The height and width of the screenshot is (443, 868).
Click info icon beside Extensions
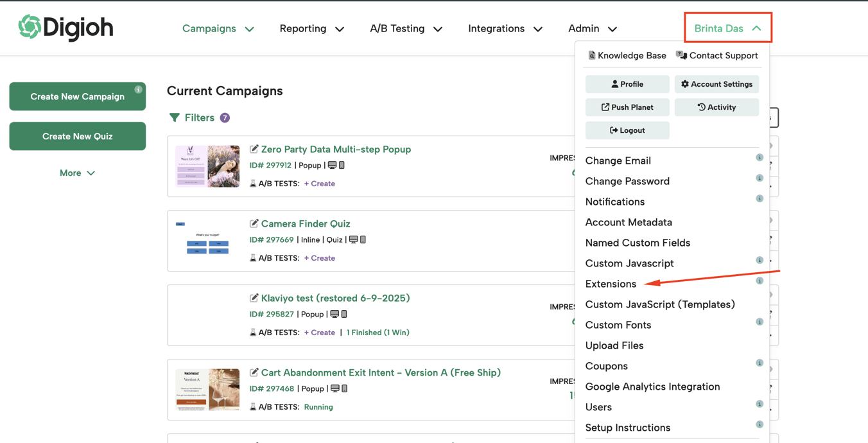pyautogui.click(x=759, y=281)
